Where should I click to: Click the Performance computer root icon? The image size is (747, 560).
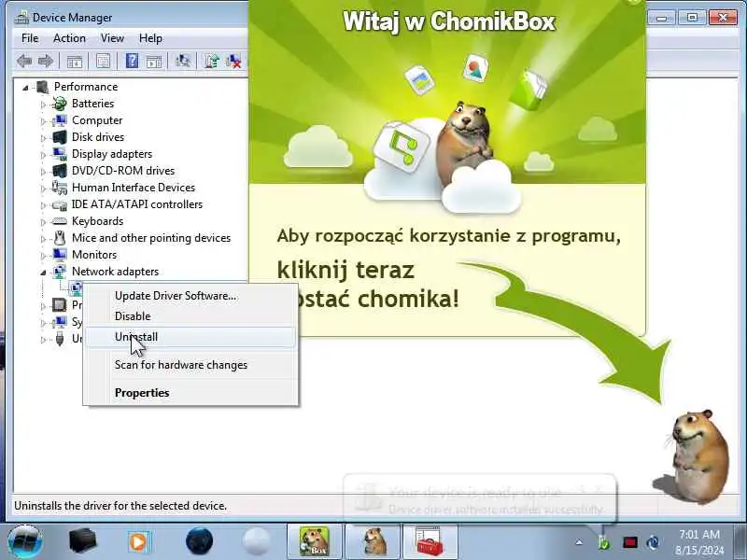point(42,87)
